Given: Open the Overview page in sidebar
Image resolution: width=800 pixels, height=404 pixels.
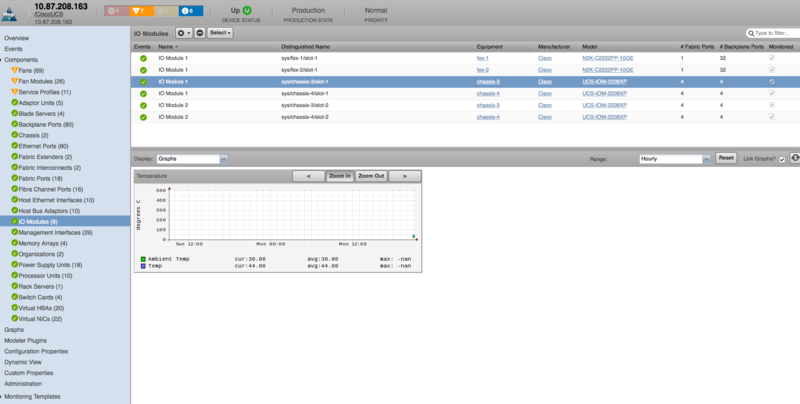Looking at the screenshot, I should tap(16, 38).
